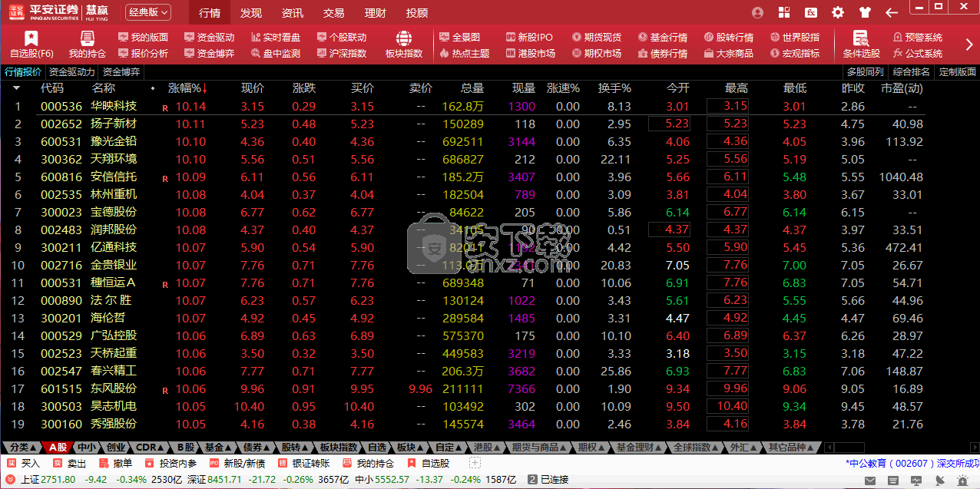
Task: Expand 股转▲ bottom tab menu
Action: [295, 447]
